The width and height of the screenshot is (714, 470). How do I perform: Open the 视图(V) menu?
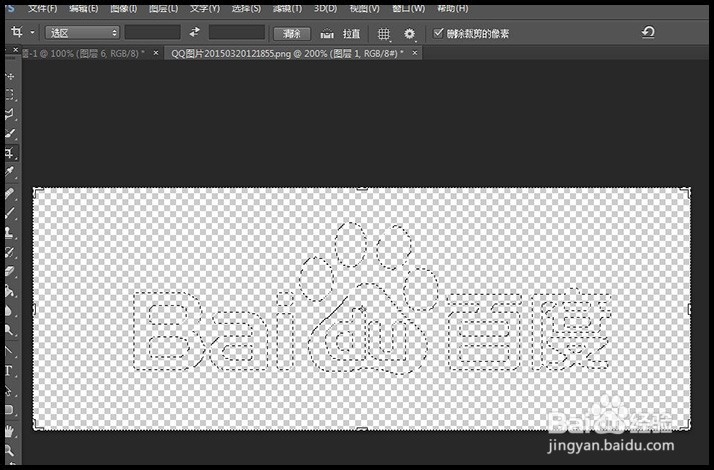365,9
